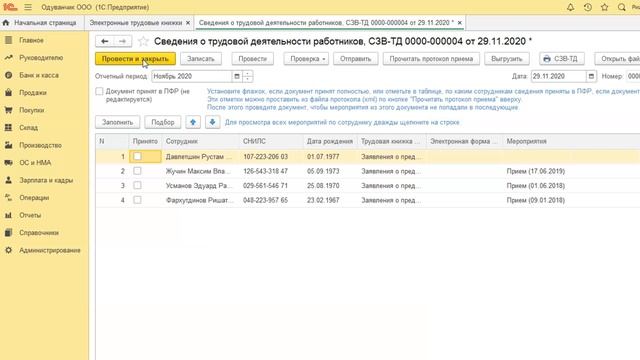Select the cell Прием (09.01.2018)
The image size is (640, 360).
(536, 200)
